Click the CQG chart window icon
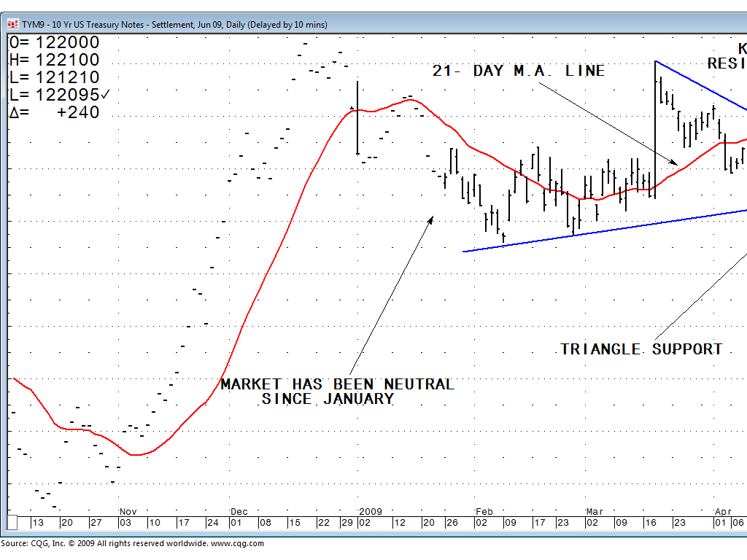747x560 pixels. [12, 24]
